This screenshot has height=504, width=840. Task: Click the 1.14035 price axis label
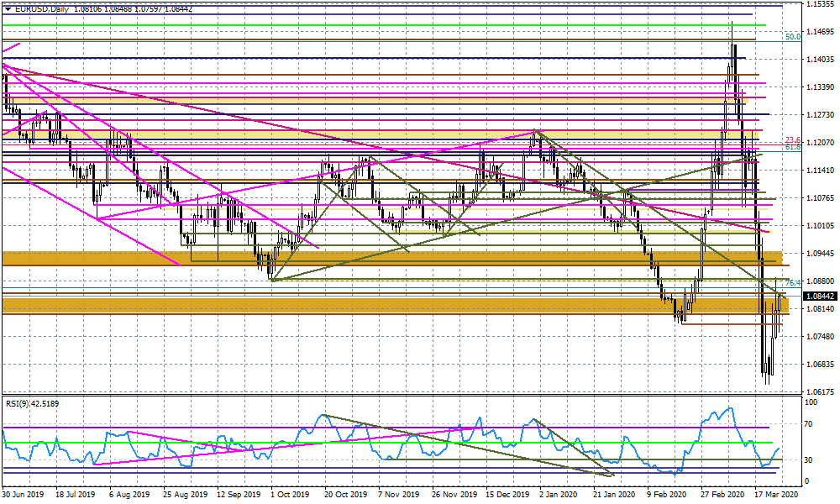(x=820, y=60)
